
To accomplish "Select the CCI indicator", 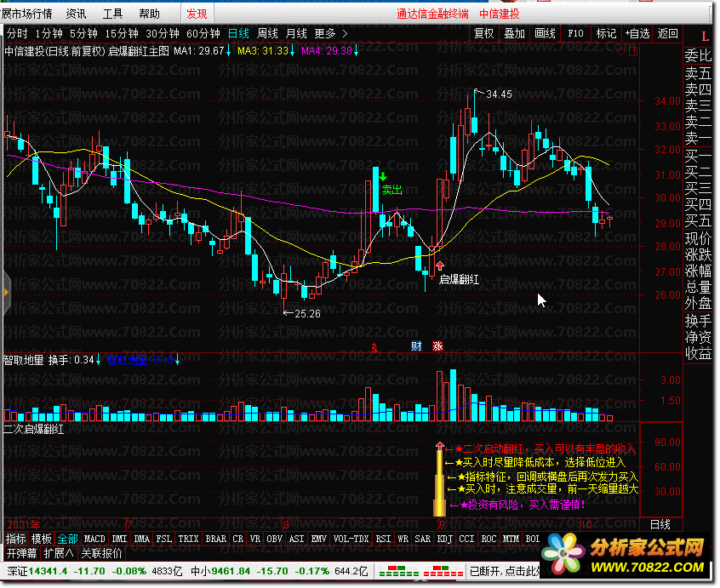I will tap(466, 539).
